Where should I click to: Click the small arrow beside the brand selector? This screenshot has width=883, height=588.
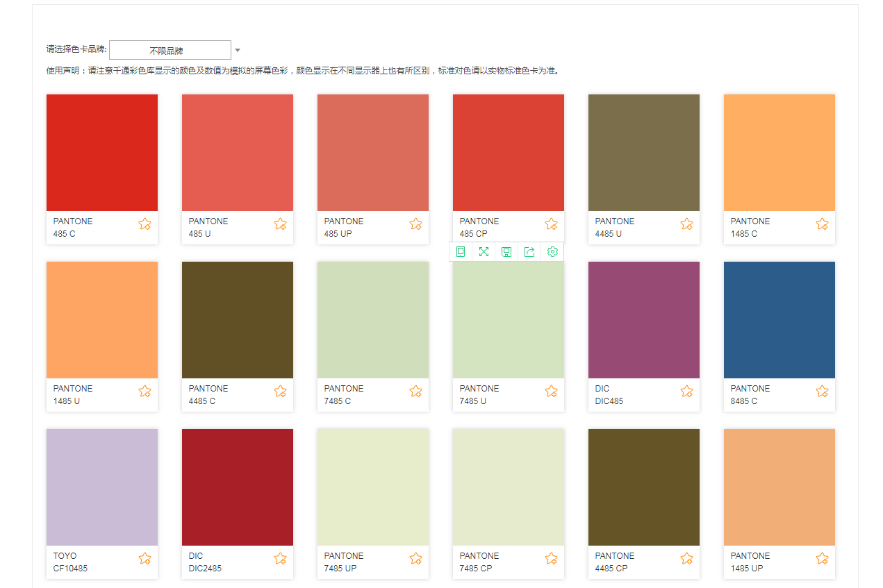click(x=238, y=50)
